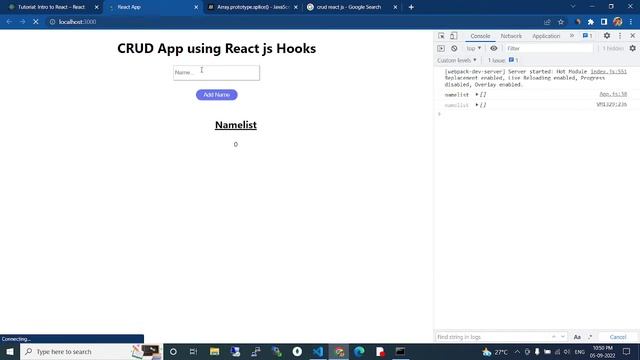
Task: Open the VM source link
Action: [611, 104]
